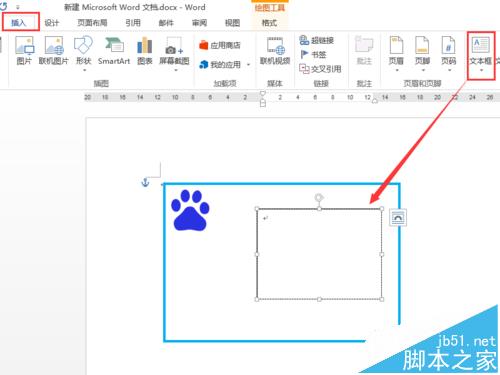This screenshot has width=500, height=375.
Task: Click the 图片 (Picture) insert icon
Action: (x=25, y=51)
